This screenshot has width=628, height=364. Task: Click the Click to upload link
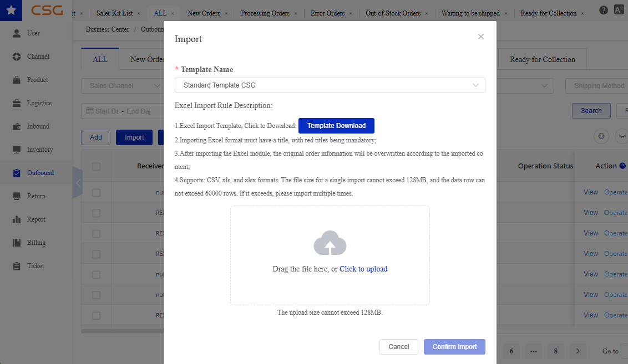pos(363,269)
